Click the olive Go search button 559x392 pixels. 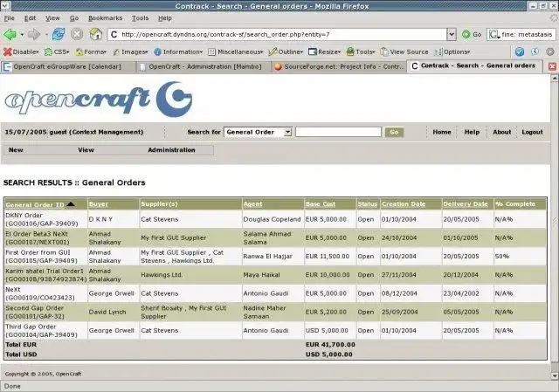(x=394, y=132)
